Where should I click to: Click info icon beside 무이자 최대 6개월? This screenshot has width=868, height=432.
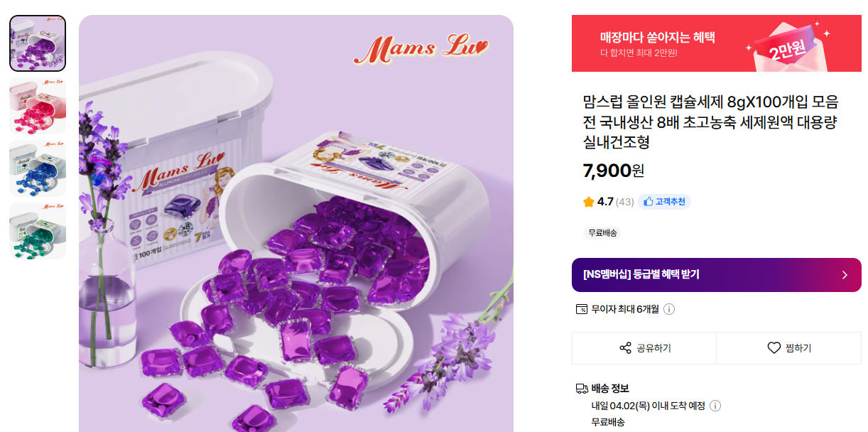pyautogui.click(x=669, y=309)
